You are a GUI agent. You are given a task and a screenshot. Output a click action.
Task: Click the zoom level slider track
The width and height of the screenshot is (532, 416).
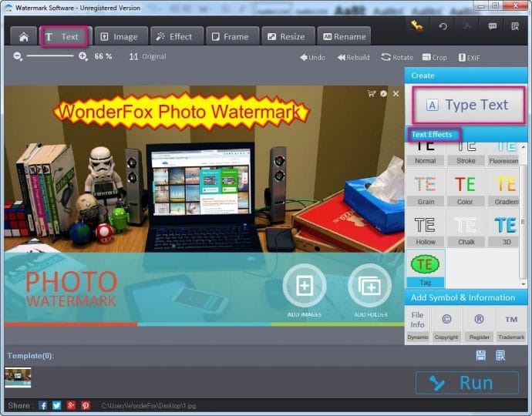click(x=50, y=56)
